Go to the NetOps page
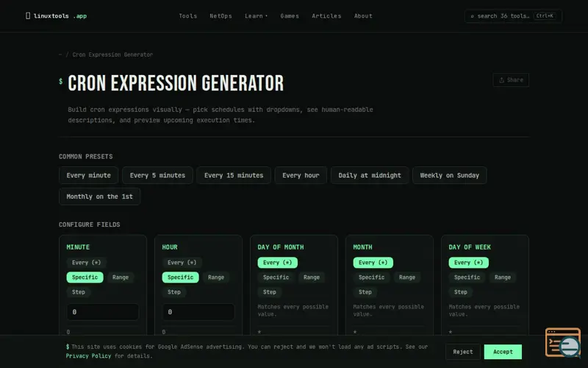Image resolution: width=588 pixels, height=368 pixels. pyautogui.click(x=220, y=15)
